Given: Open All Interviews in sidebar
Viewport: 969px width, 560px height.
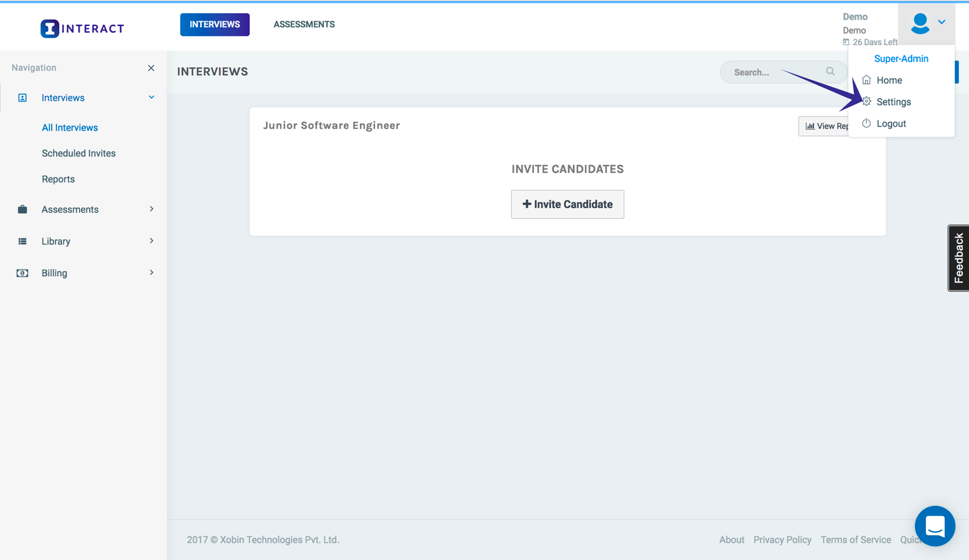Looking at the screenshot, I should tap(70, 128).
